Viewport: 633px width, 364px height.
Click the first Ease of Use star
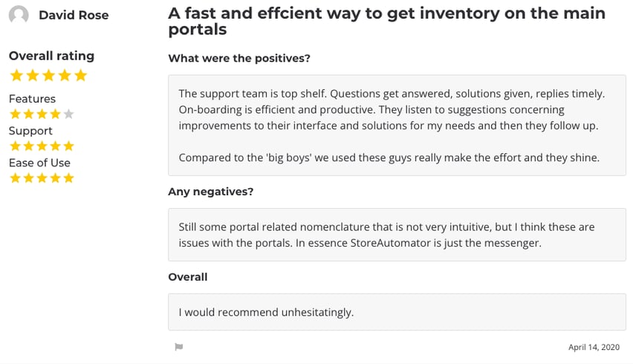pyautogui.click(x=16, y=178)
